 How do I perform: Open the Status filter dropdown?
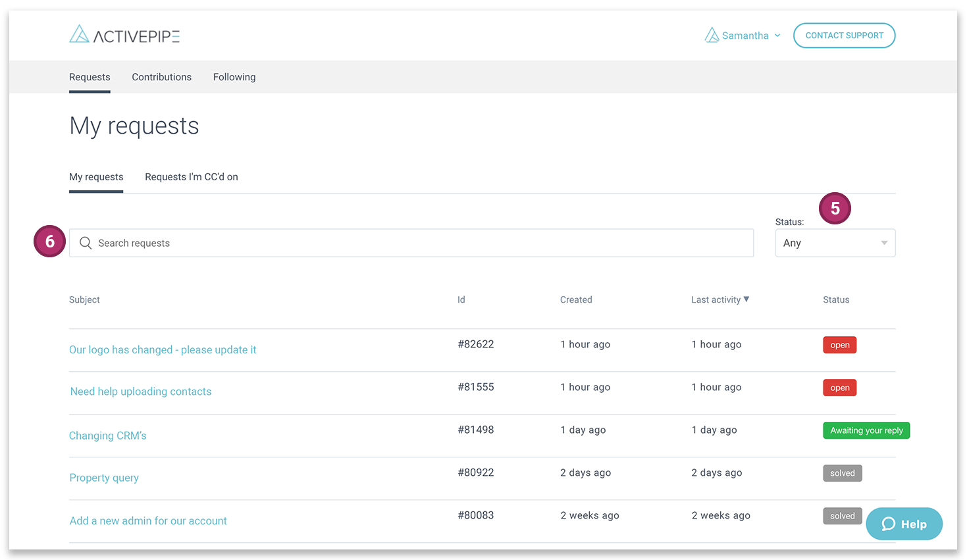pos(835,243)
